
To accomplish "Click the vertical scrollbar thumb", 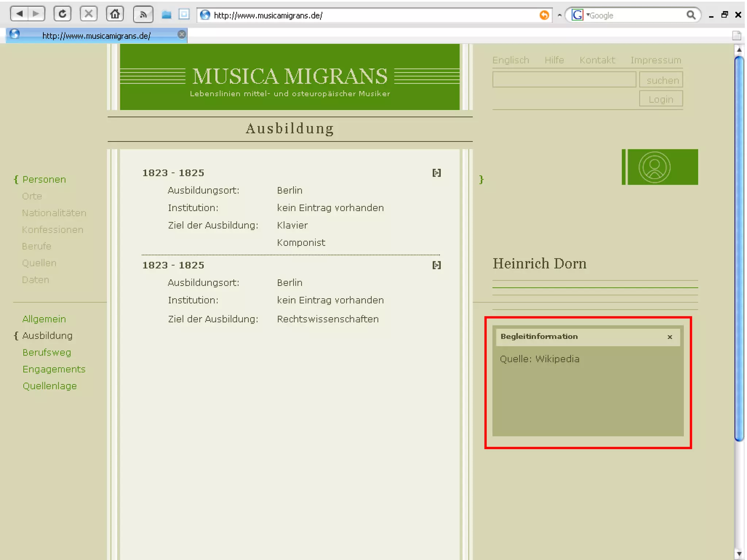I will click(x=739, y=248).
